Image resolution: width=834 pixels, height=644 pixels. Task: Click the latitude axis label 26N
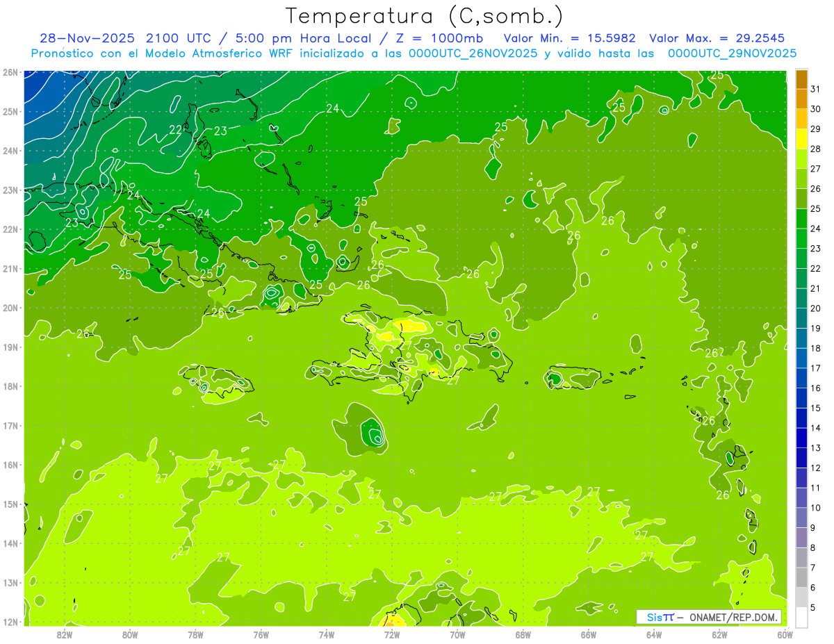(x=10, y=72)
